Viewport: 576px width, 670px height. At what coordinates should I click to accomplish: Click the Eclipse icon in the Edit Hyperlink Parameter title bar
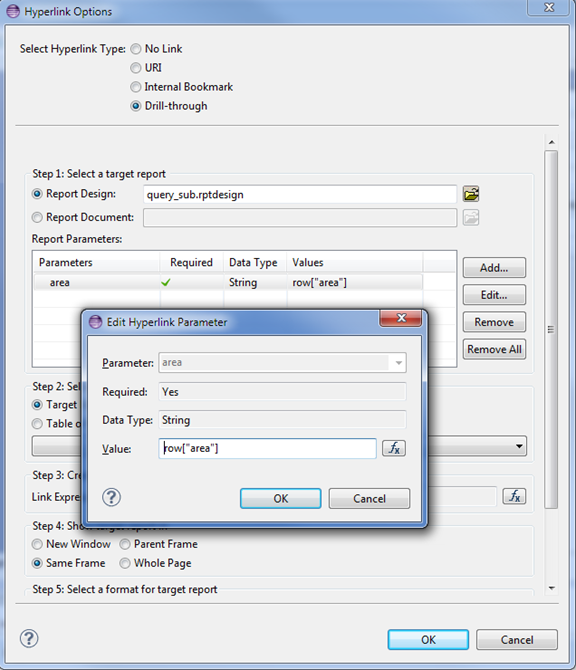pos(95,322)
